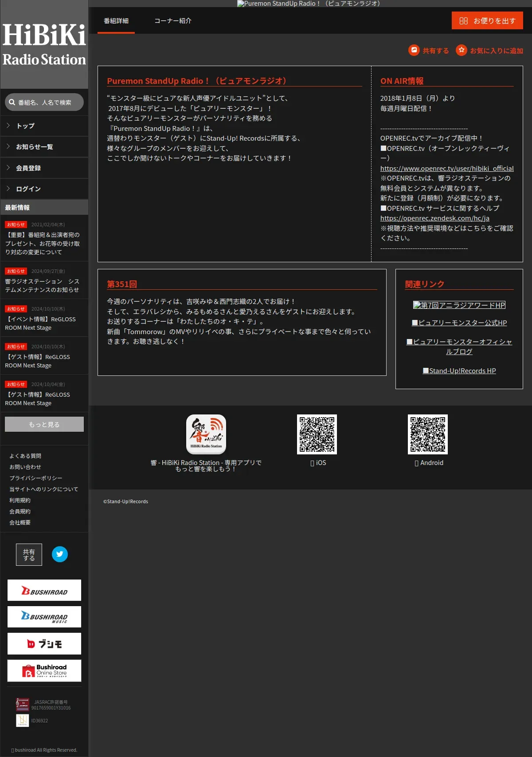Open 会社概要 footer link
532x757 pixels.
[x=20, y=522]
